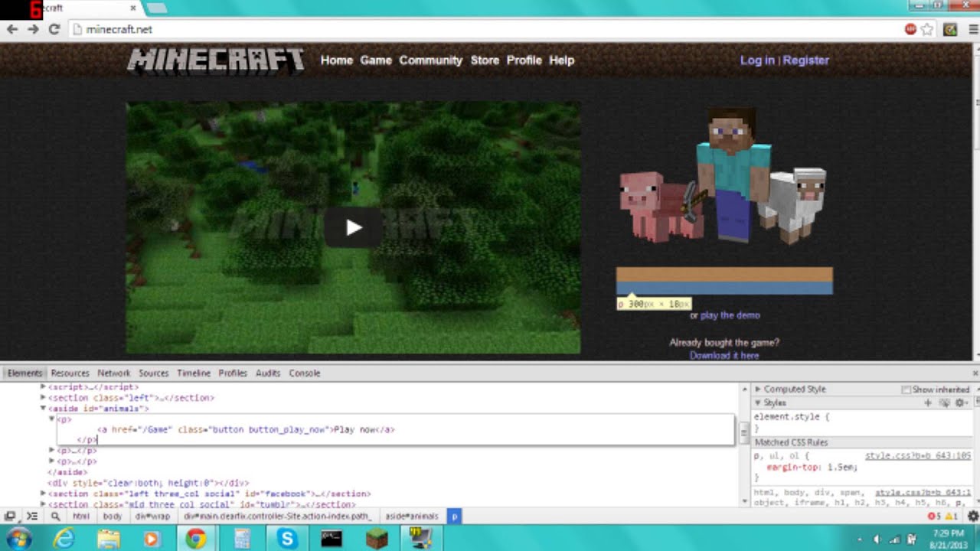Click the element.style rule in Styles

[792, 417]
